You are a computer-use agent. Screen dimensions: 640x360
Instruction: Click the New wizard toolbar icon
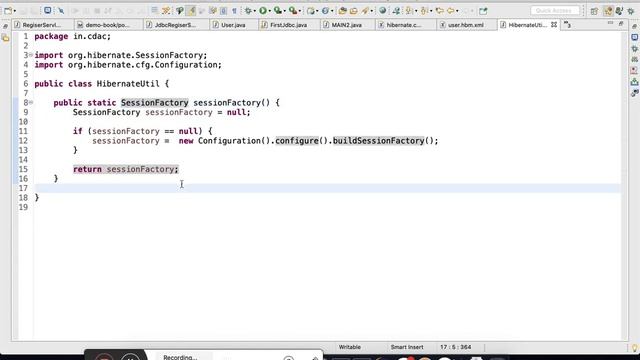[8, 11]
